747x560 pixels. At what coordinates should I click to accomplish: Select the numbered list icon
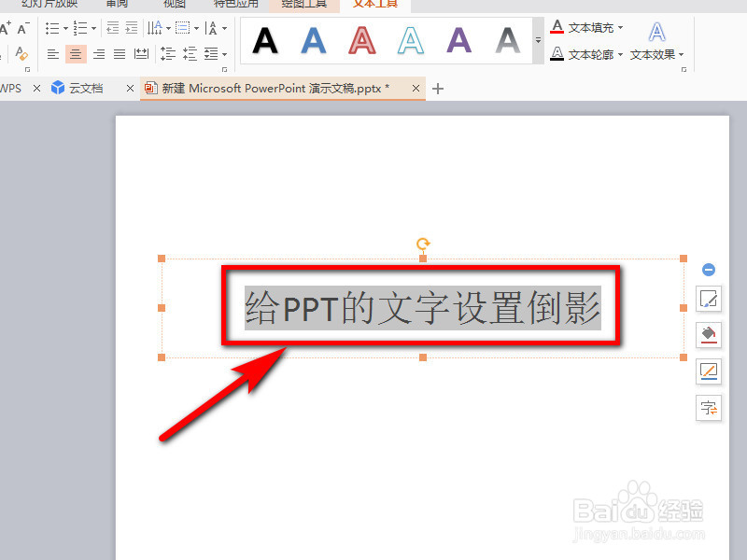[78, 27]
